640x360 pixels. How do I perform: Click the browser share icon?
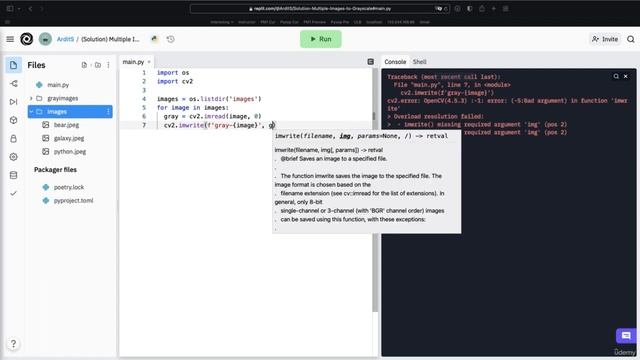[x=482, y=9]
